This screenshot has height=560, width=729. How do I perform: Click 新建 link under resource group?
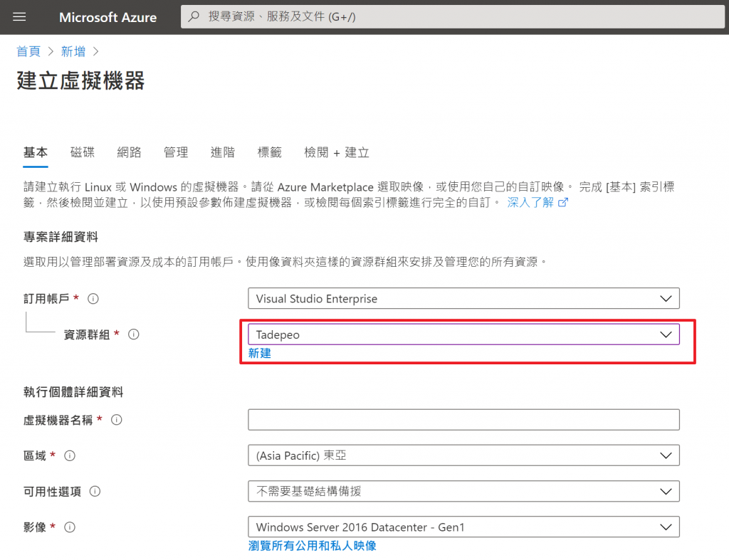pos(259,353)
